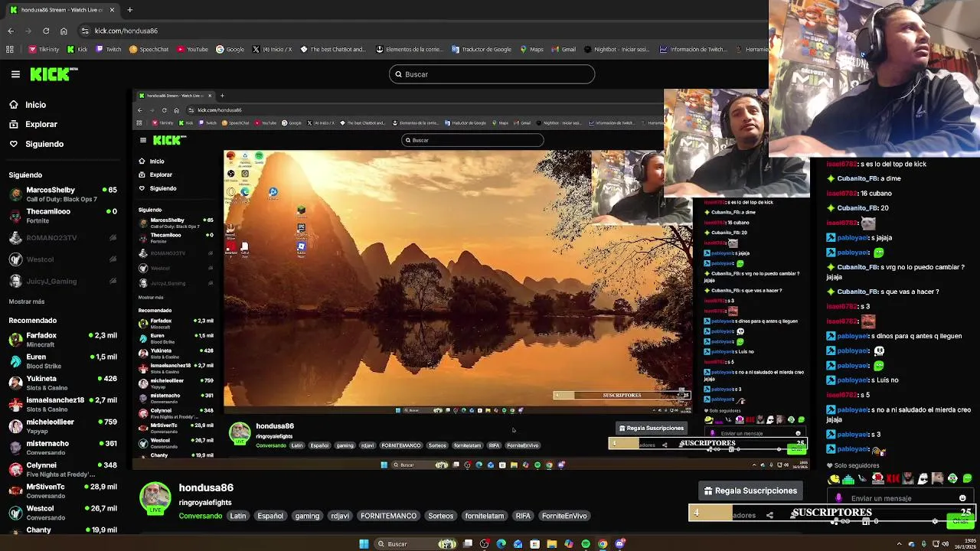
Task: Close the hondusa86 Stream tab
Action: pyautogui.click(x=112, y=10)
